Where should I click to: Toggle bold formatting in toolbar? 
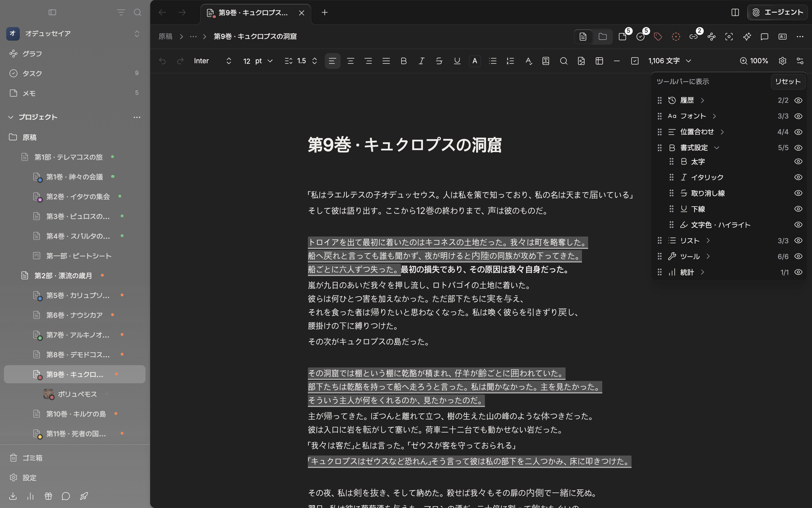[x=404, y=61]
